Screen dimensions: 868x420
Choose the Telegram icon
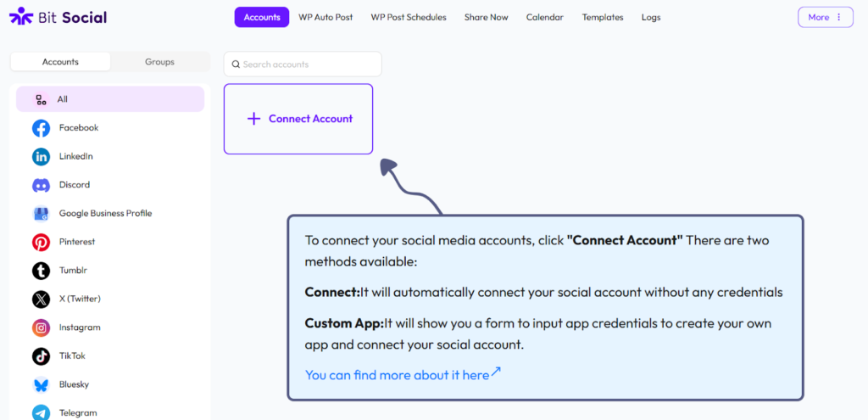tap(41, 412)
